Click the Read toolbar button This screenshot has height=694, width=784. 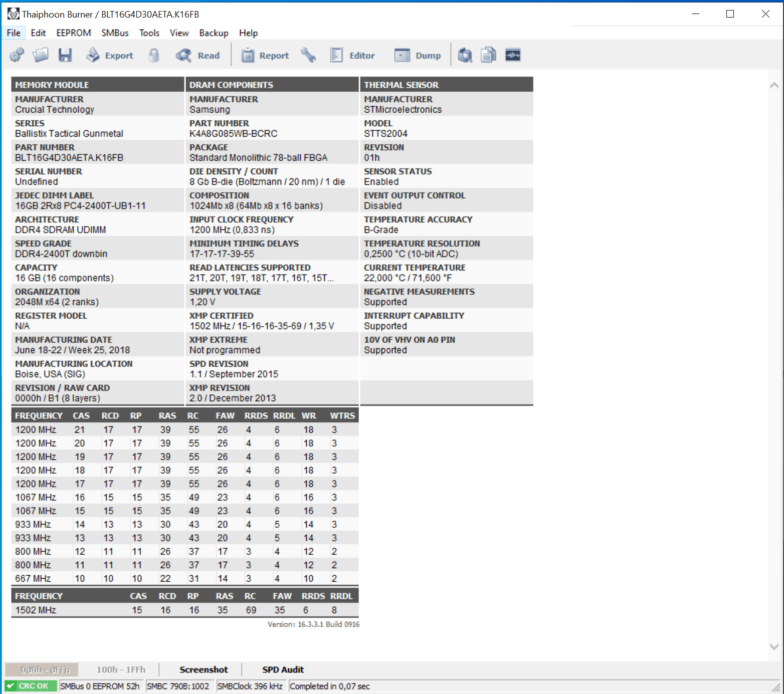pos(198,55)
